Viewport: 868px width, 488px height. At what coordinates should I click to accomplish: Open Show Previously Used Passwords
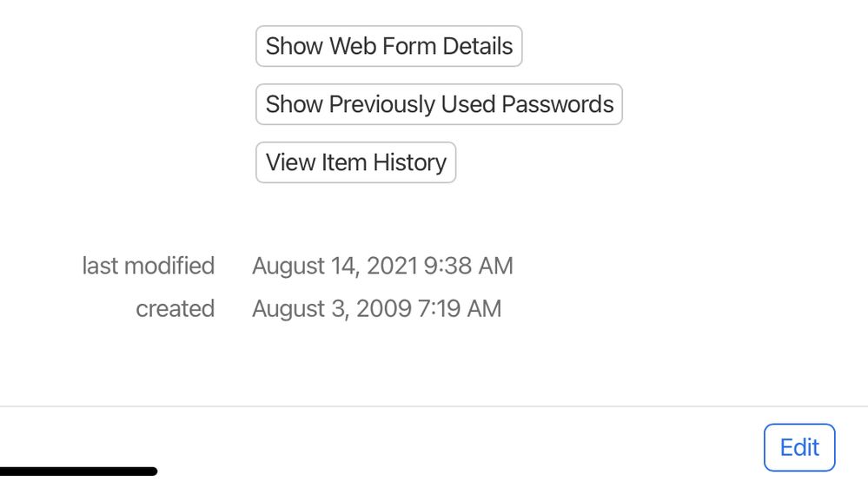[x=439, y=104]
